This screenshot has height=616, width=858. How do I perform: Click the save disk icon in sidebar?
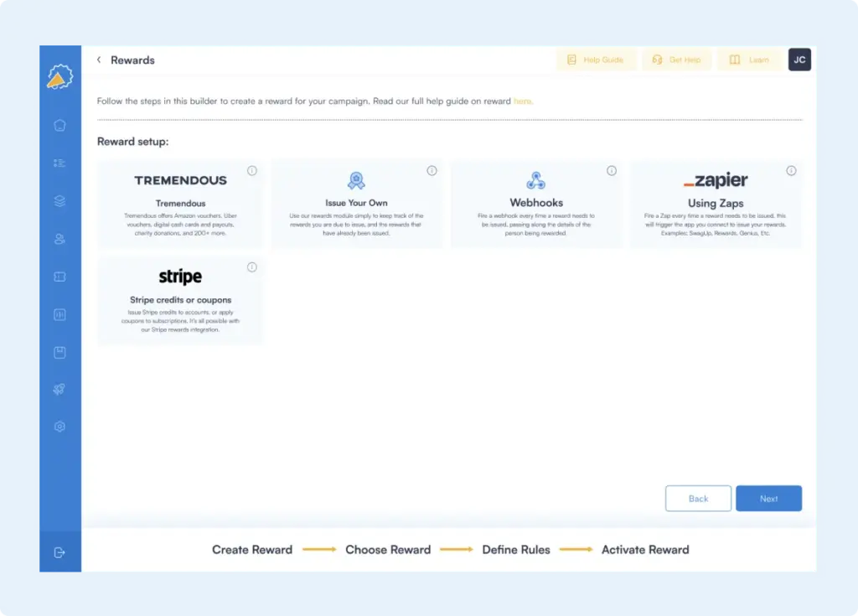click(x=59, y=353)
